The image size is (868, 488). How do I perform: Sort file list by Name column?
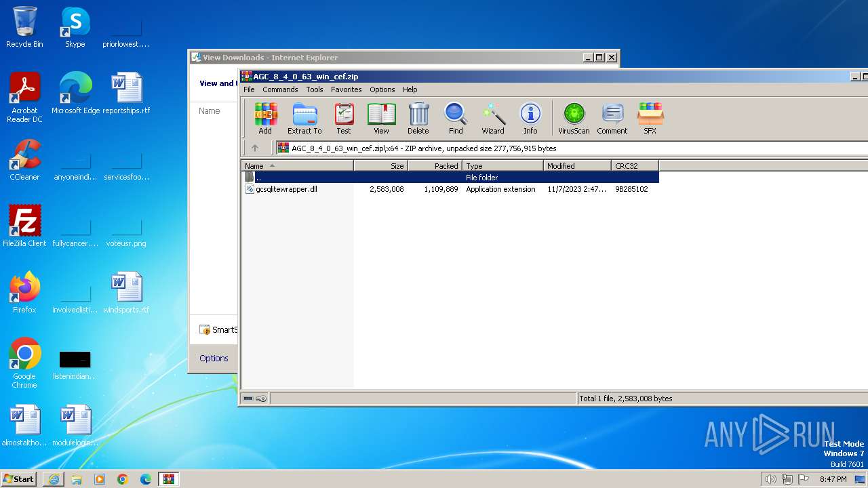(298, 165)
